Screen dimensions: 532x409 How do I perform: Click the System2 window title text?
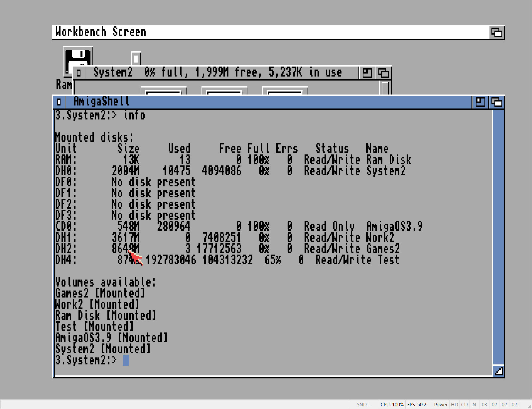217,72
